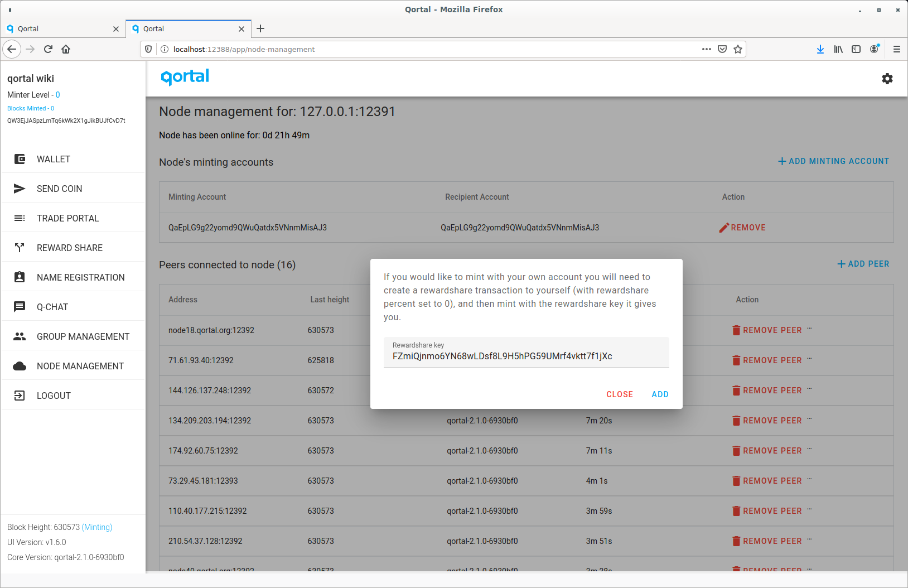The width and height of the screenshot is (908, 588).
Task: Focus the Rewardshare key input field
Action: coord(527,353)
